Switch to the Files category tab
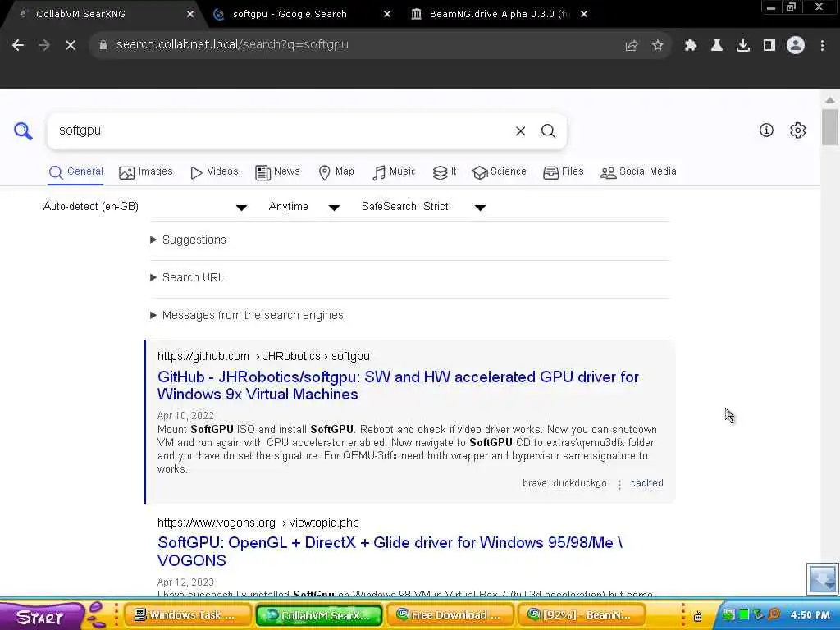 tap(563, 172)
